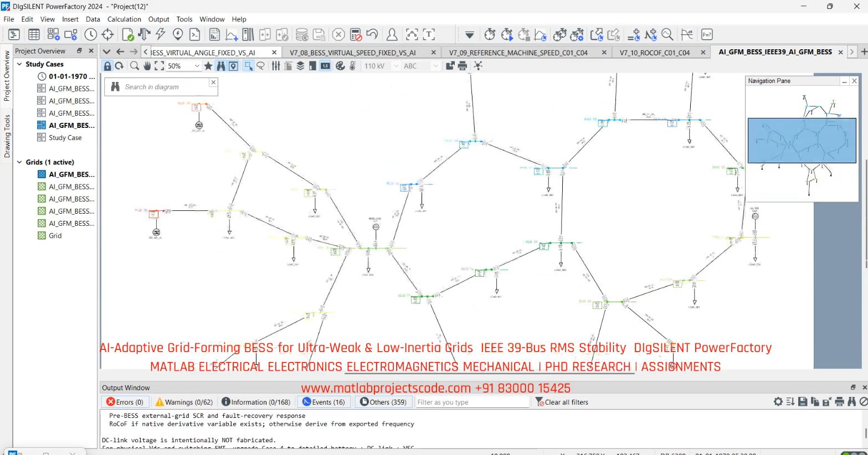This screenshot has width=868, height=455.
Task: Open the Calculation menu
Action: point(124,19)
